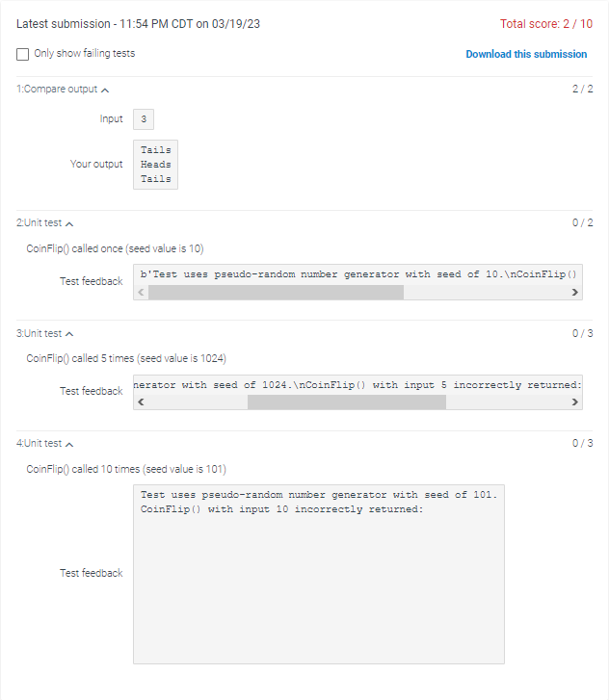
Task: Click scrollbar thumb in seed 1024 feedback
Action: (347, 402)
